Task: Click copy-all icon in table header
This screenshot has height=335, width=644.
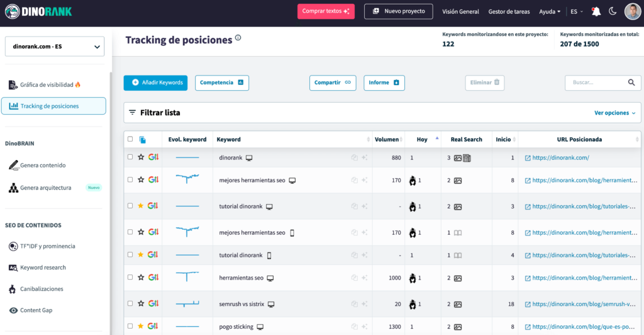Action: 143,140
